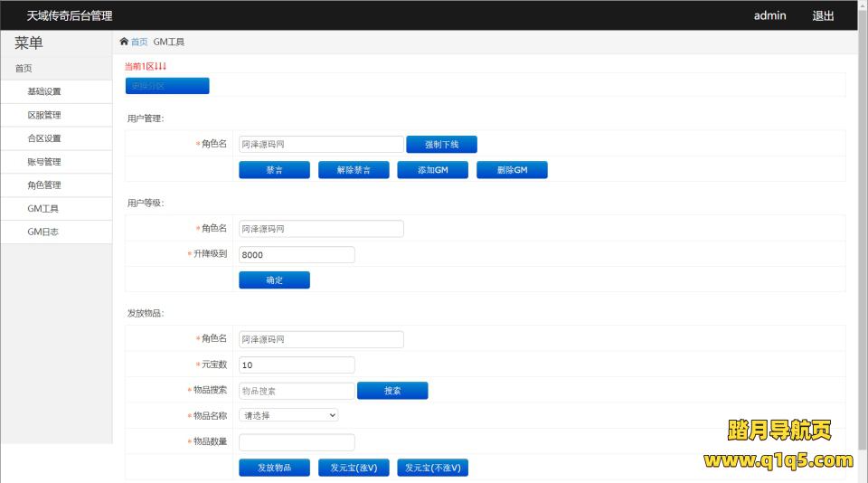Click the 升降级到 field containing 8000
This screenshot has width=868, height=483.
pos(297,255)
